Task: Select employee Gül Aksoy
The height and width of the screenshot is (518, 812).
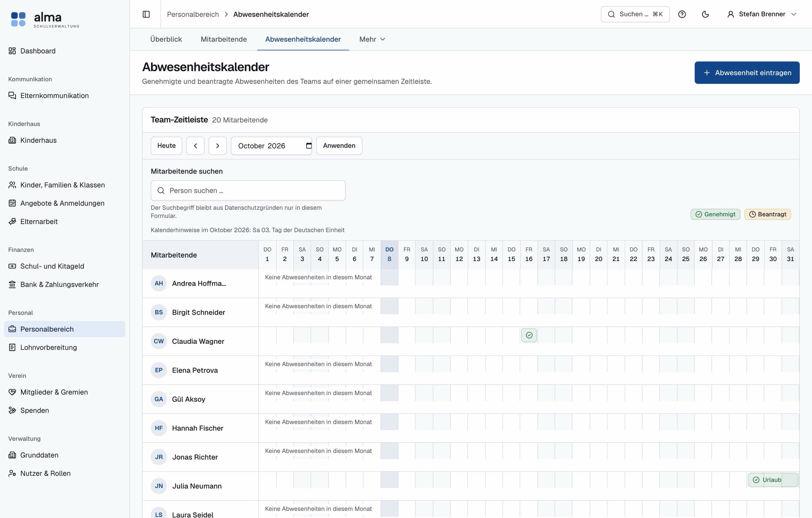Action: pos(188,399)
